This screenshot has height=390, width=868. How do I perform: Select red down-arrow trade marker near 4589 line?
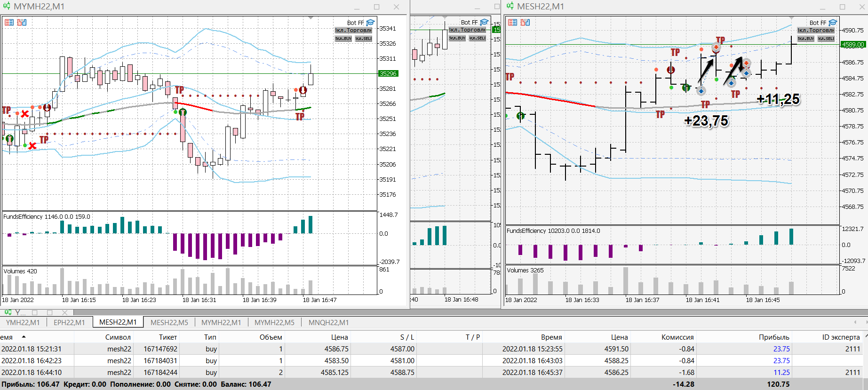[716, 47]
